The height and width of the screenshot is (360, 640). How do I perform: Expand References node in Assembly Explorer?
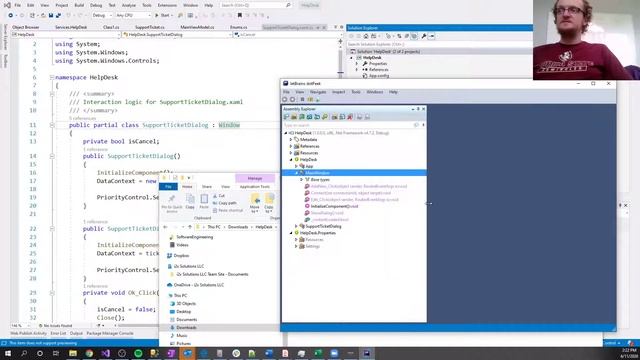pyautogui.click(x=291, y=146)
